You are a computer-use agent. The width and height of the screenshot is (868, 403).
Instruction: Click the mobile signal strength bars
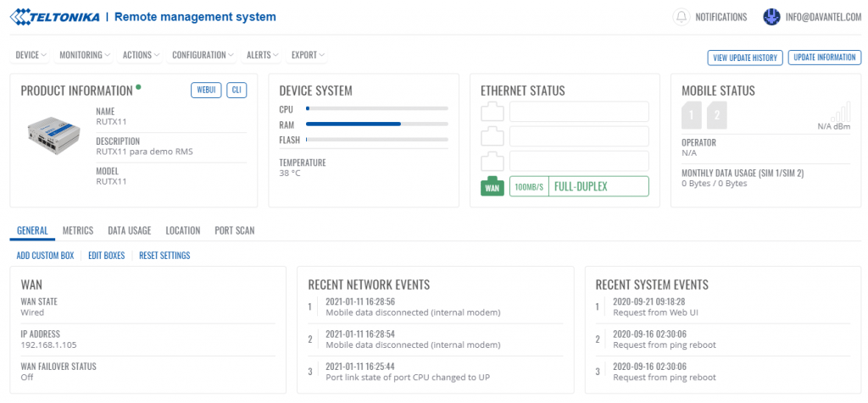pos(841,111)
